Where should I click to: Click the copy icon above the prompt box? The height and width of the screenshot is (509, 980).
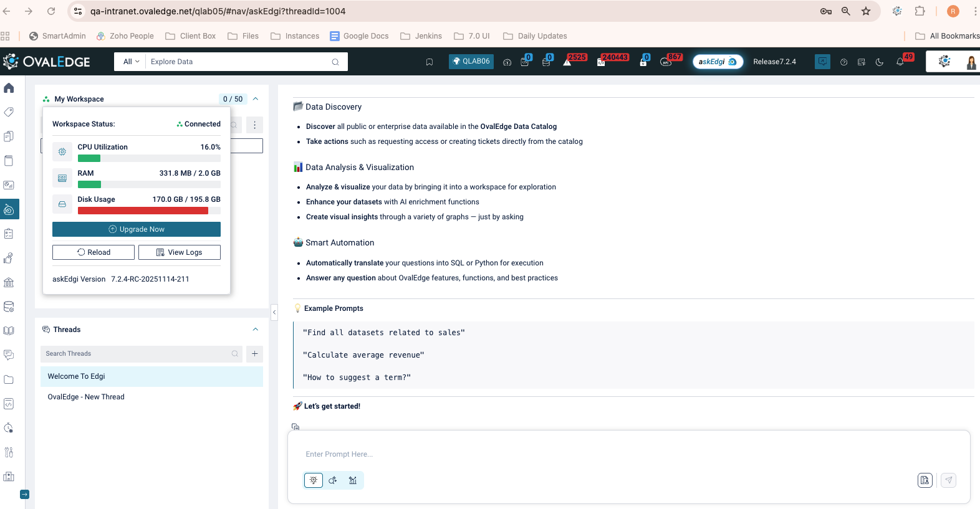click(x=295, y=427)
